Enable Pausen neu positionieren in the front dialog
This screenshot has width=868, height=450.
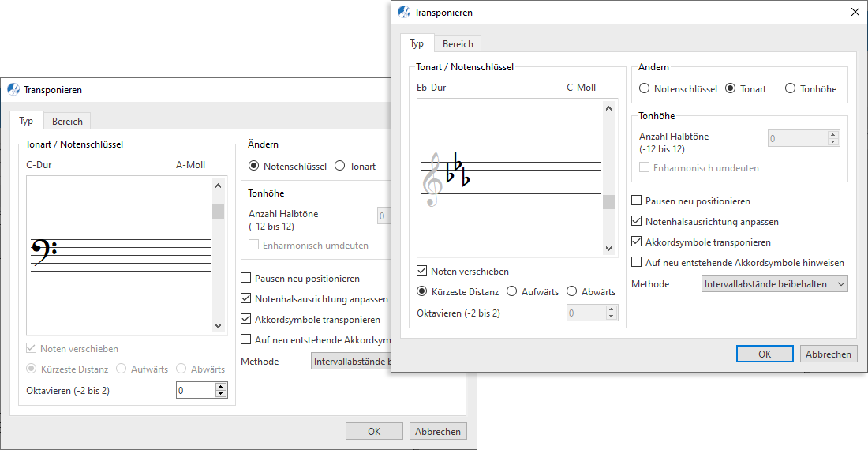point(638,201)
